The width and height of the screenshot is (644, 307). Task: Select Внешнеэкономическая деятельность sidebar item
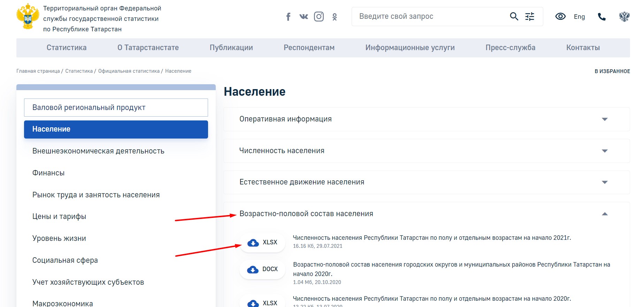point(98,151)
